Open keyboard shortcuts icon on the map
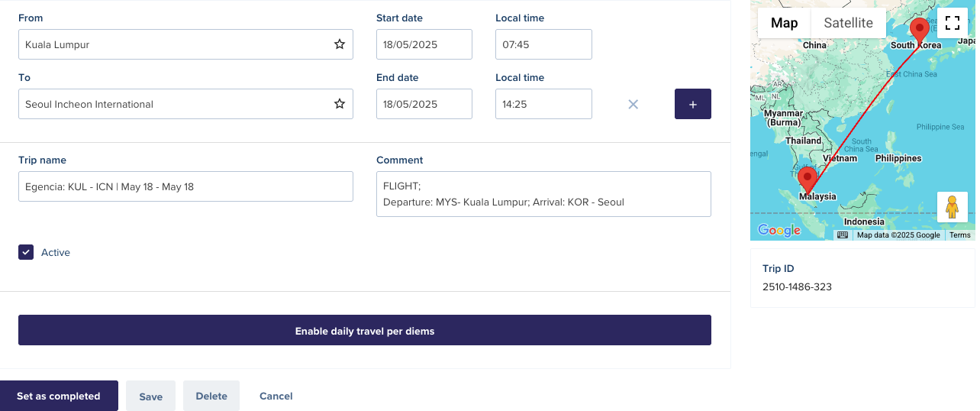The width and height of the screenshot is (980, 411). (x=843, y=235)
